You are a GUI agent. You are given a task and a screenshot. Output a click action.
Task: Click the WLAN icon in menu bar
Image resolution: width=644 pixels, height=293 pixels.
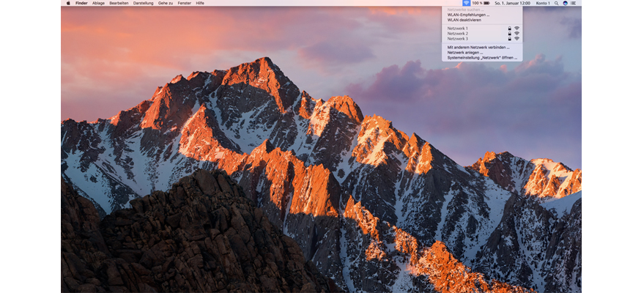click(x=466, y=3)
